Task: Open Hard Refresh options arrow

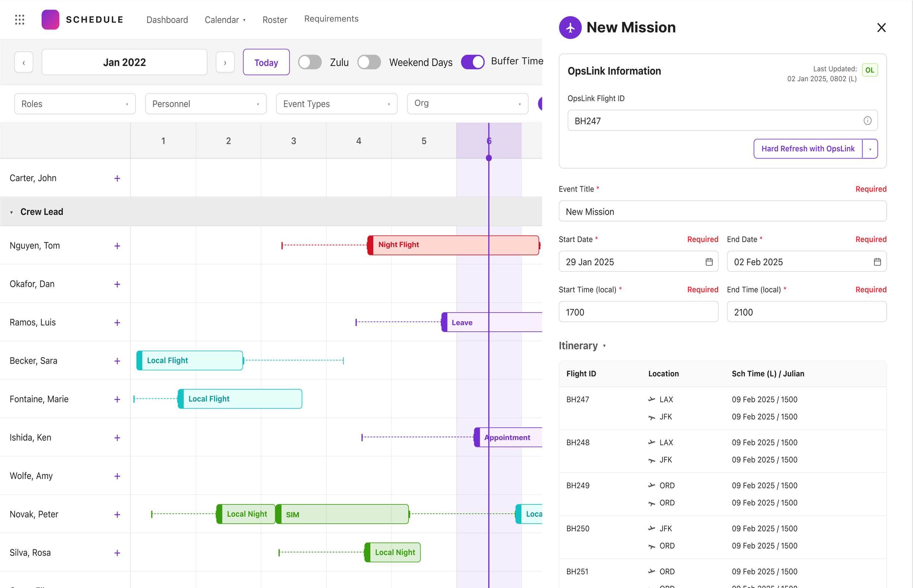Action: click(870, 149)
